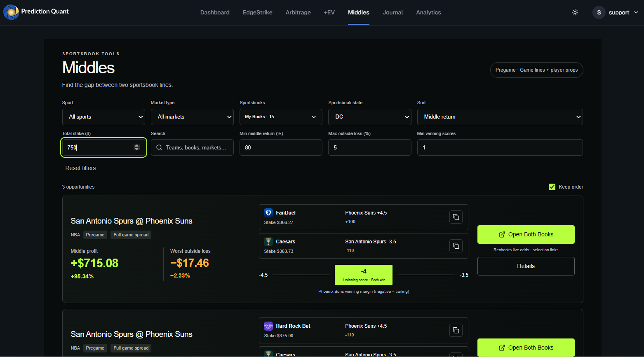The height and width of the screenshot is (357, 644).
Task: Click the FanDuel sportsbook logo
Action: click(268, 212)
